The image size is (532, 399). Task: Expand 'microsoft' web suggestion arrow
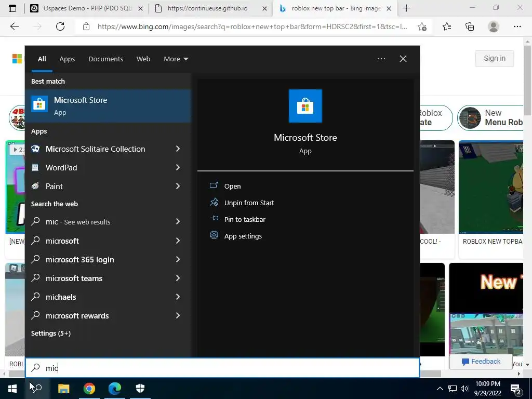coord(178,241)
